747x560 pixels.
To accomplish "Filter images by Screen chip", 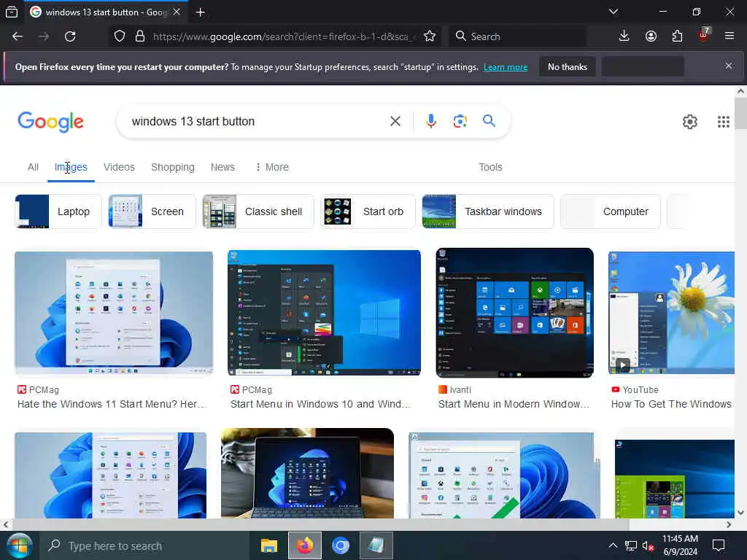I will click(x=152, y=211).
